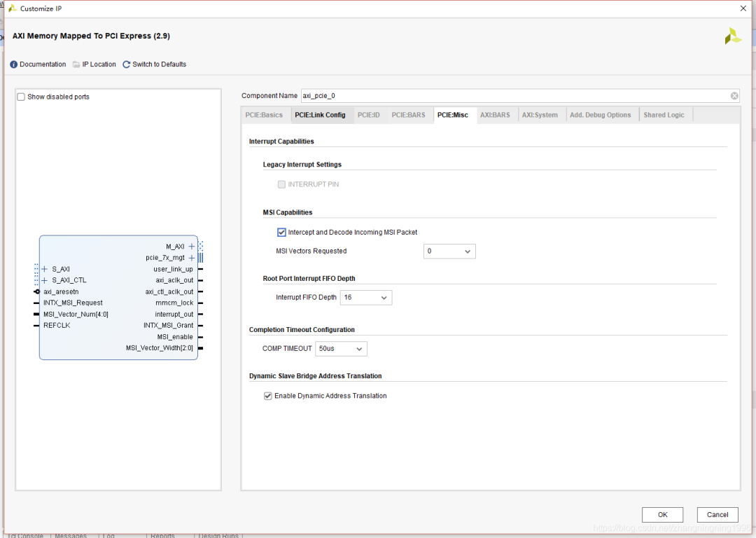Click the Documentation info icon
Screen dimensions: 756x538
[14, 64]
